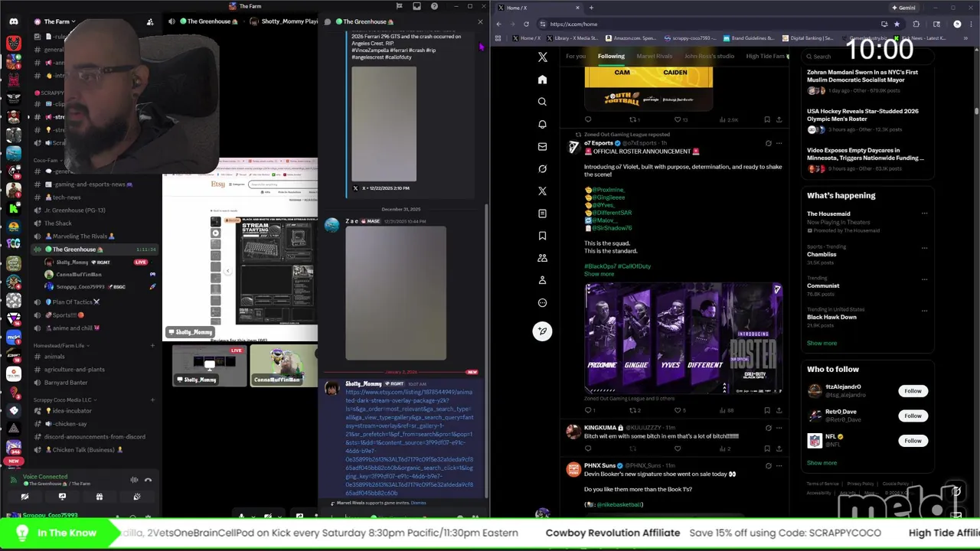The height and width of the screenshot is (551, 980).
Task: Open Discord soundboard button
Action: click(x=137, y=497)
